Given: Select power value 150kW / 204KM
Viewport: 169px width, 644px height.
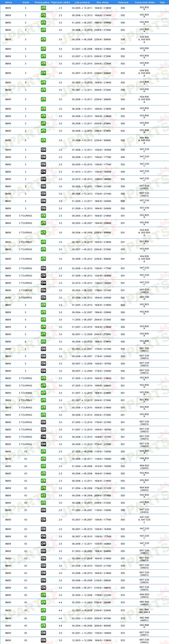Looking at the screenshot, I should point(103,551).
